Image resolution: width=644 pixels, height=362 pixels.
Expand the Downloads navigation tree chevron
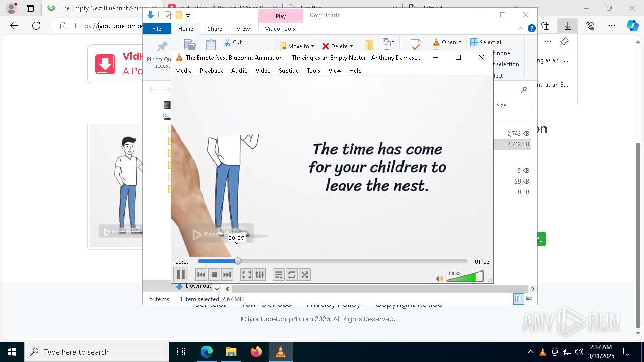click(217, 289)
